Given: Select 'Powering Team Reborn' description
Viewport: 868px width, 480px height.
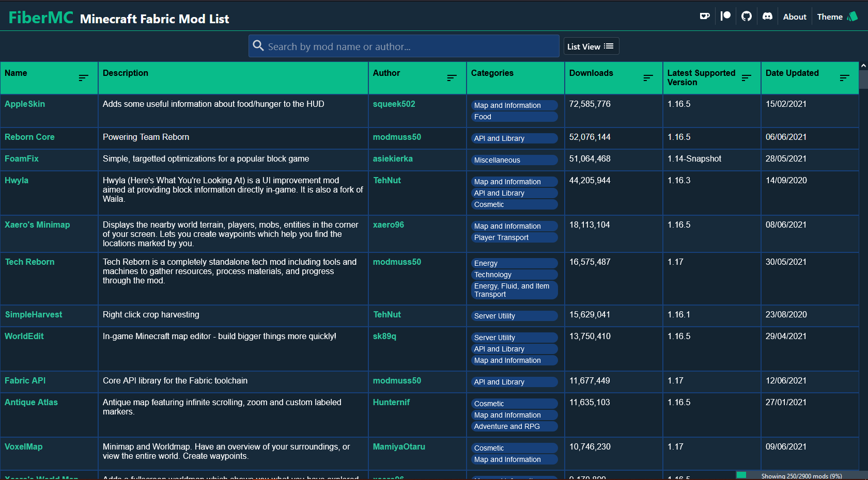Looking at the screenshot, I should (x=146, y=137).
